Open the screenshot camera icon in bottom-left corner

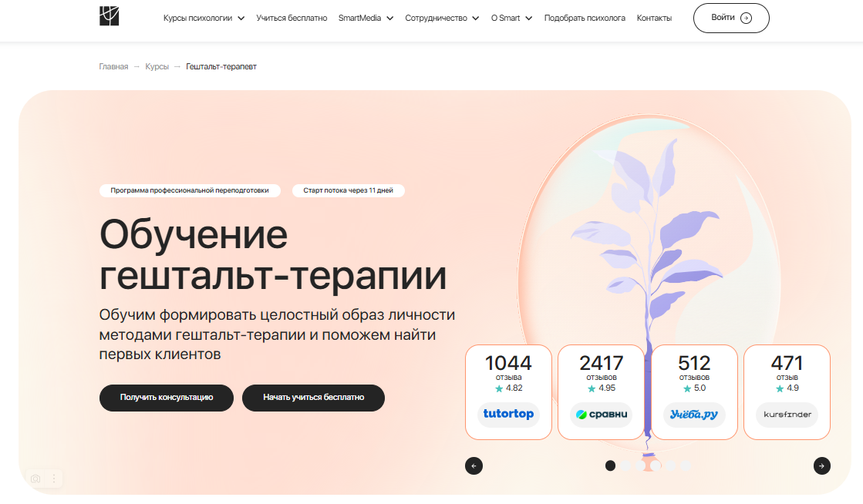pyautogui.click(x=35, y=479)
